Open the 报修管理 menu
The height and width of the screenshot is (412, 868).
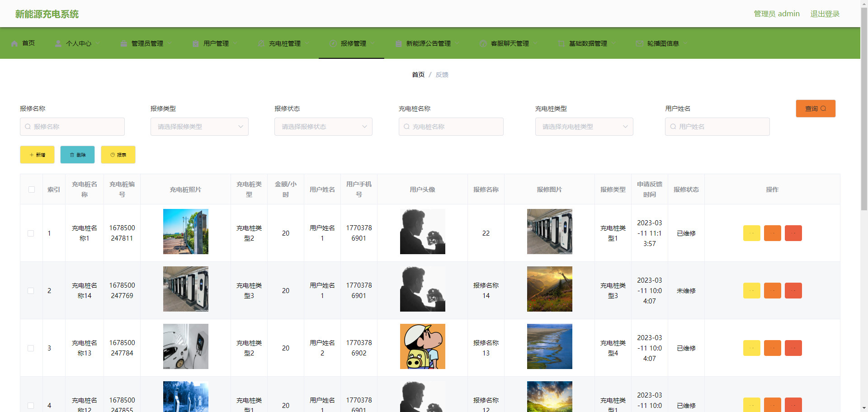[x=351, y=43]
